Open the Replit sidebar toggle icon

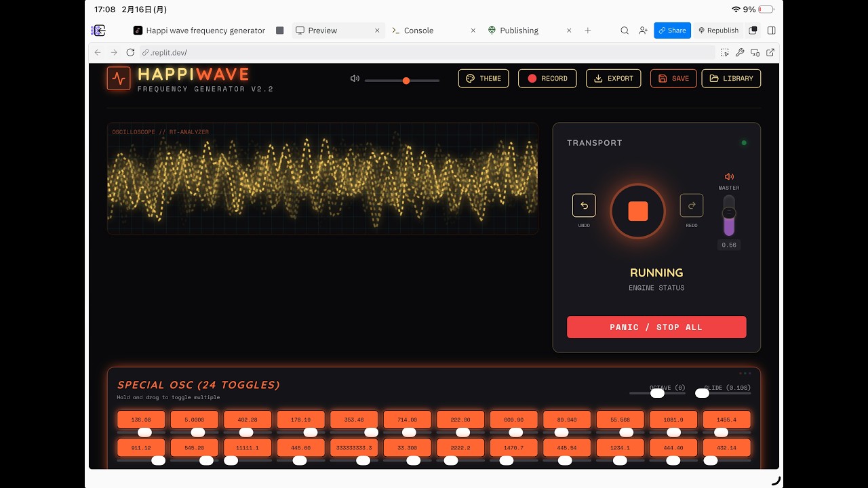[98, 30]
